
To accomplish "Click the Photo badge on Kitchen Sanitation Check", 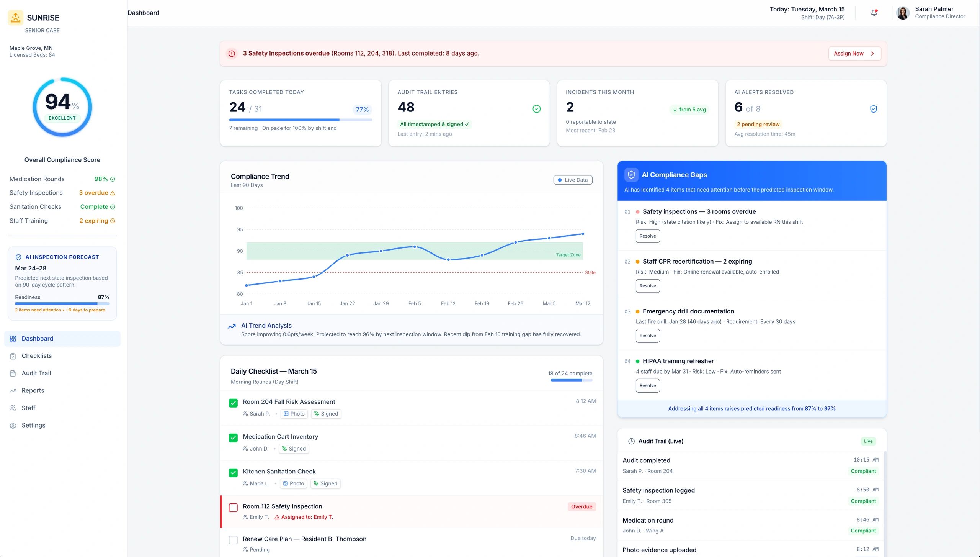I will pos(294,483).
